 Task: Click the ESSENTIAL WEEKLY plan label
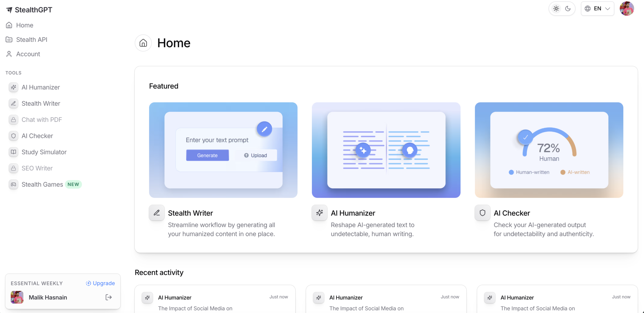(37, 283)
